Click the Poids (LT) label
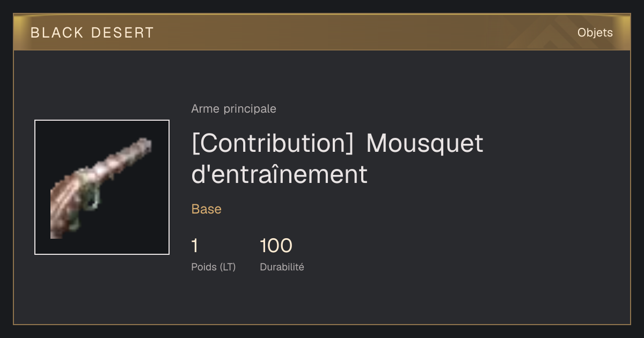This screenshot has width=644, height=338. [x=213, y=267]
